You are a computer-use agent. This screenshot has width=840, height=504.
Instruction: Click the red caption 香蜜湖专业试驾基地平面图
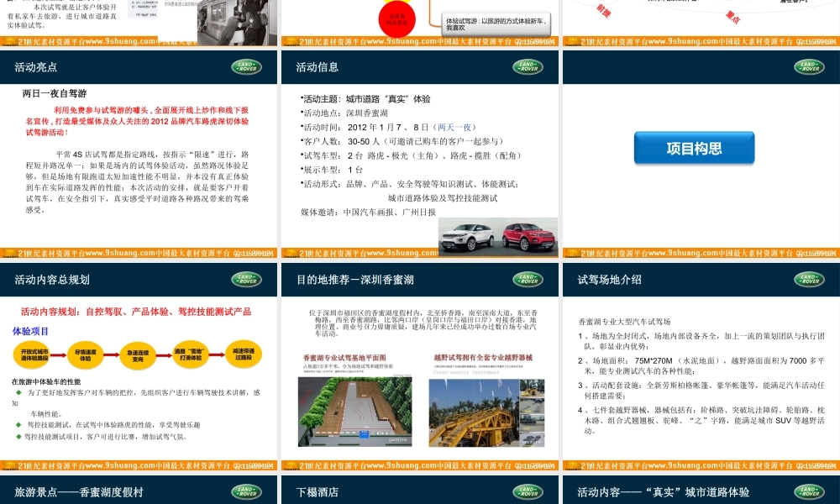pyautogui.click(x=344, y=357)
